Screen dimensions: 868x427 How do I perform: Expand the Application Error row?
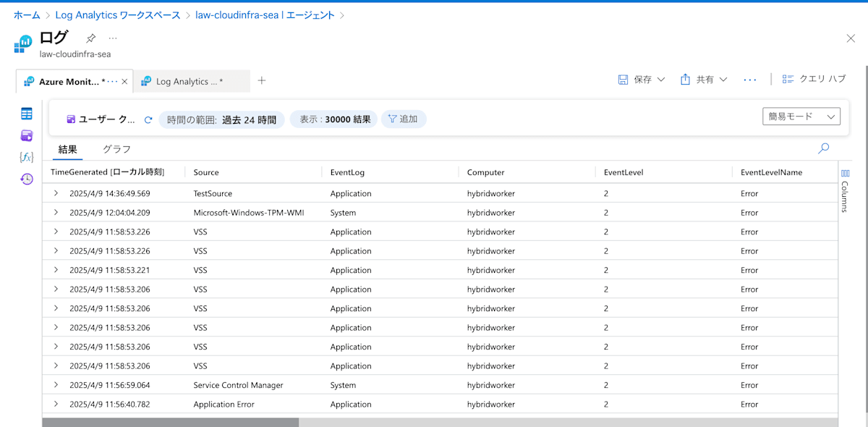pos(56,404)
